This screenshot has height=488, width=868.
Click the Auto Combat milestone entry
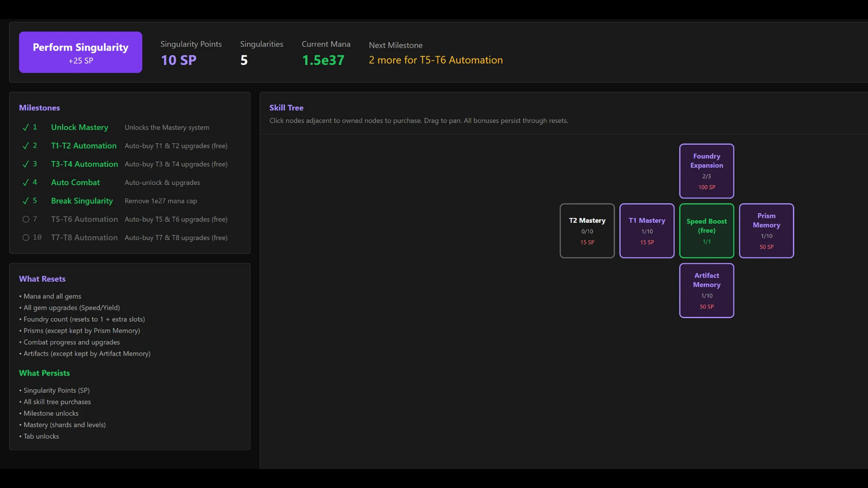pyautogui.click(x=75, y=183)
